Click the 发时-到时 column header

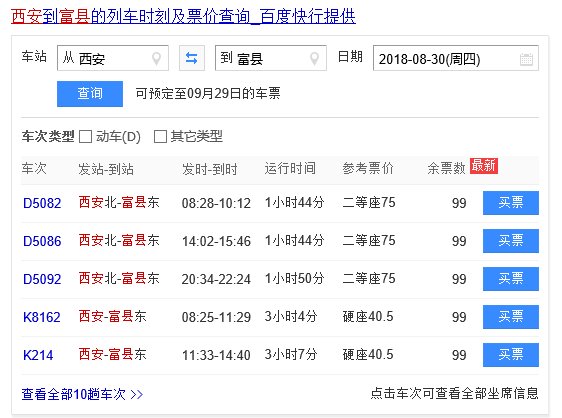click(210, 169)
